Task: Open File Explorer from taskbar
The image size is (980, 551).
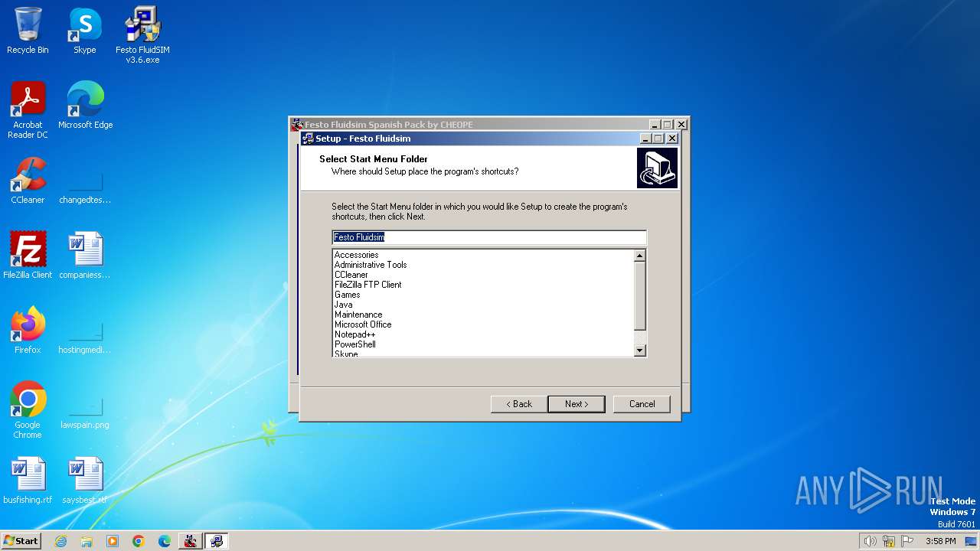Action: 87,541
